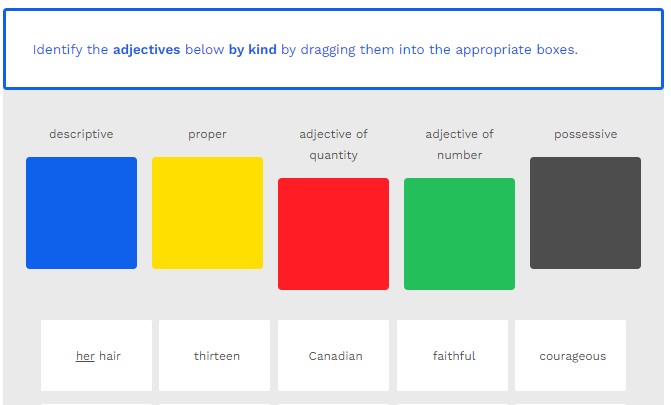Click the 'courageous' word card
Screen dimensions: 671x405
pos(572,356)
